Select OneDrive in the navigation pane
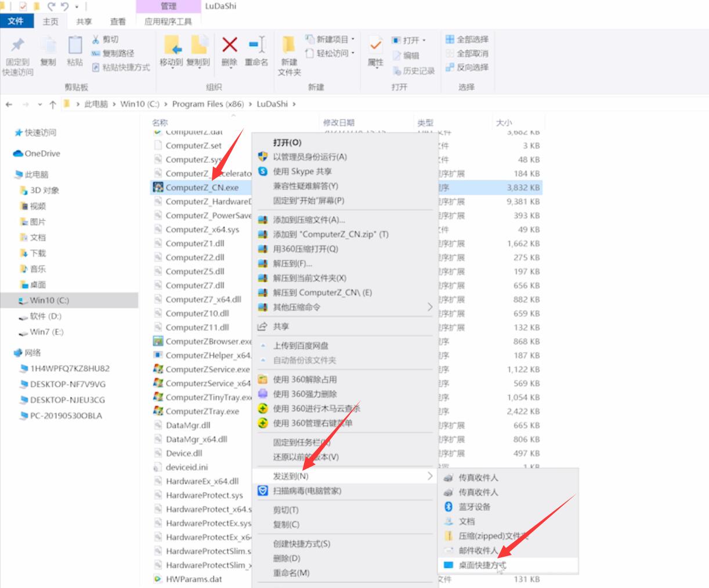 coord(37,154)
